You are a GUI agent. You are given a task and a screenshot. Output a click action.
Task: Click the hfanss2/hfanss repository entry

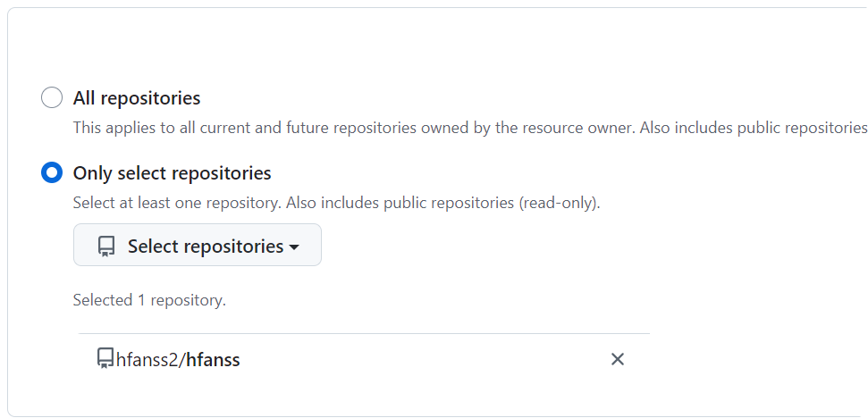pyautogui.click(x=364, y=359)
